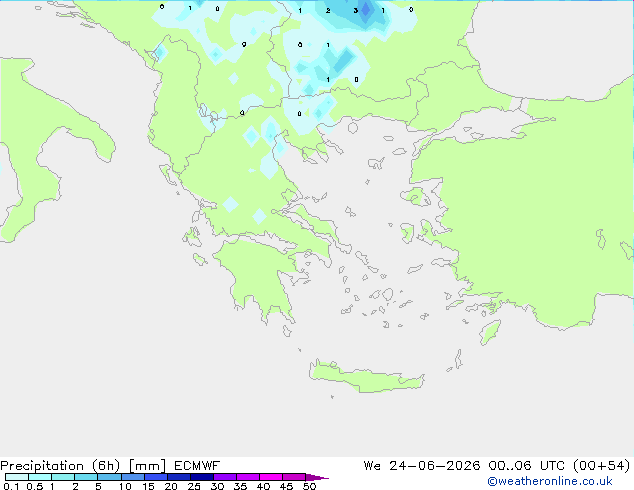This screenshot has width=634, height=490.
Task: Click the legend label "45"
Action: [286, 486]
